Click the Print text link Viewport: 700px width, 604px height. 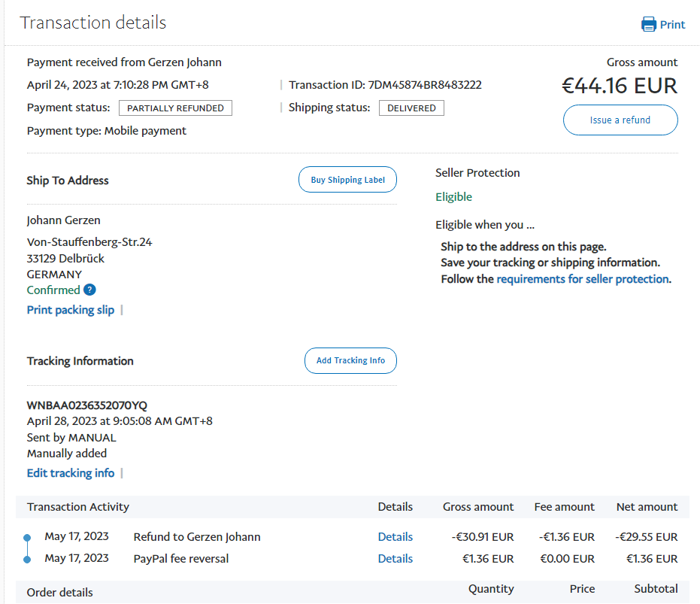click(672, 25)
